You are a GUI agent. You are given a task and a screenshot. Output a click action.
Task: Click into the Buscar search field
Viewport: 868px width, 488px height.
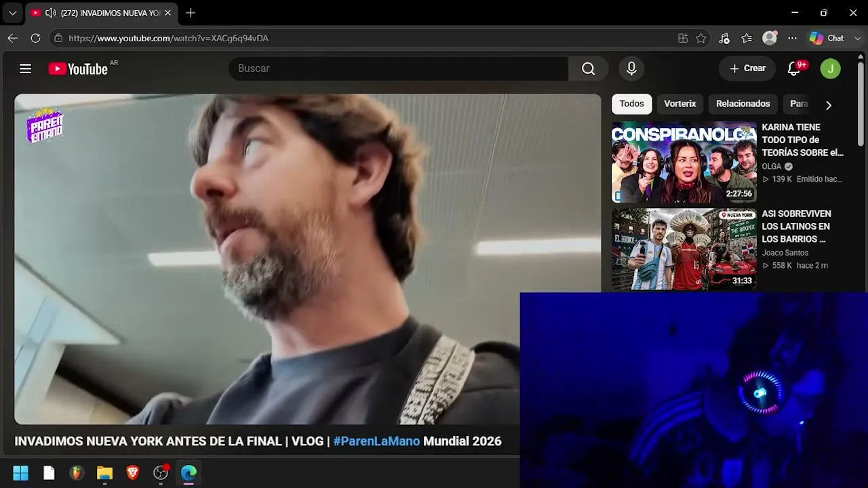pos(398,68)
